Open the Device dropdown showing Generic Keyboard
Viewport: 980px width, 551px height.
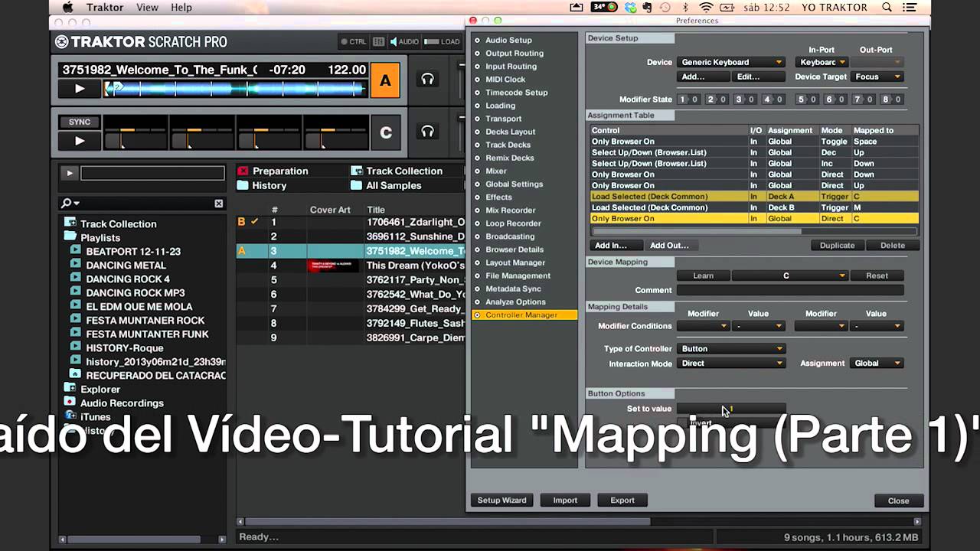(x=731, y=62)
